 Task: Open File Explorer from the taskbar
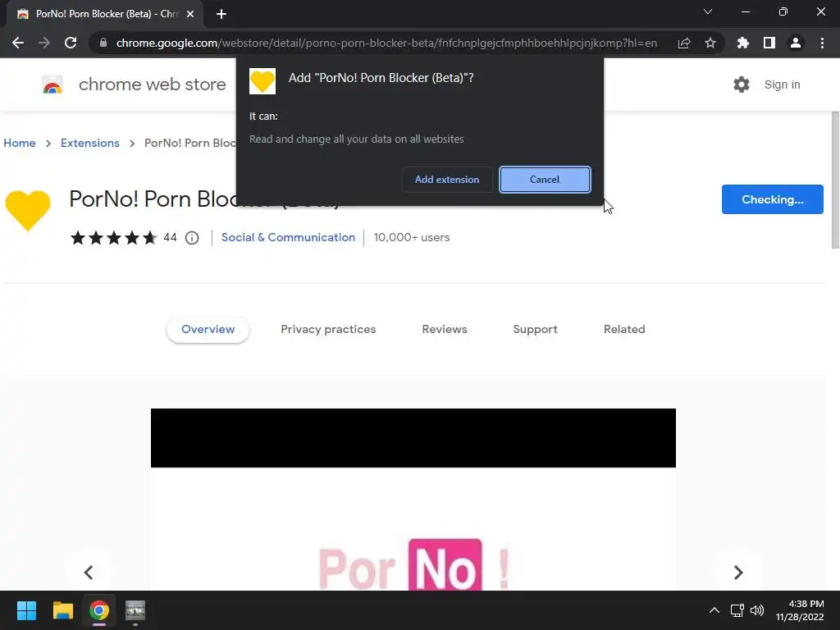[x=62, y=610]
